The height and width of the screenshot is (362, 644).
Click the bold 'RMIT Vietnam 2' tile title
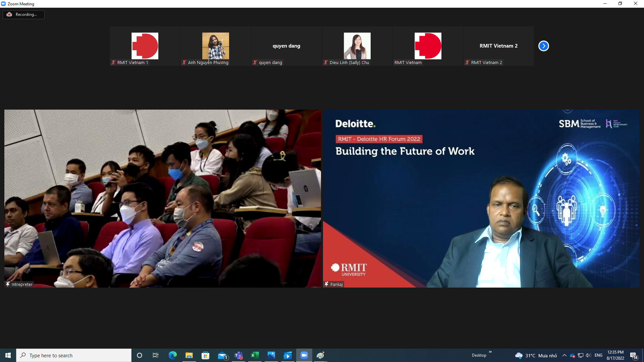pos(498,46)
